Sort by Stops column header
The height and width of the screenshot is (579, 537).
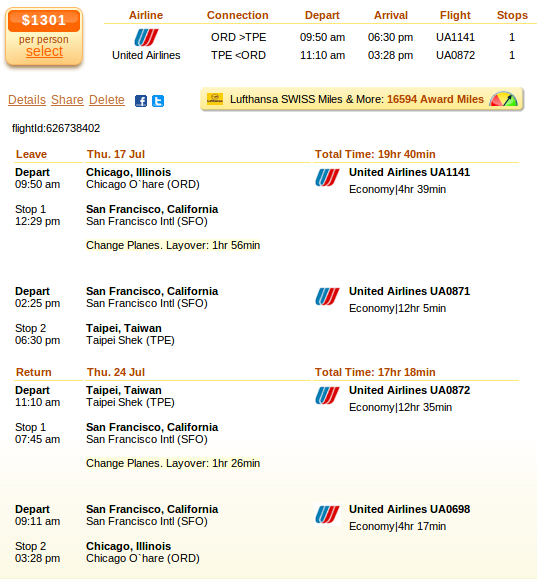pos(512,15)
